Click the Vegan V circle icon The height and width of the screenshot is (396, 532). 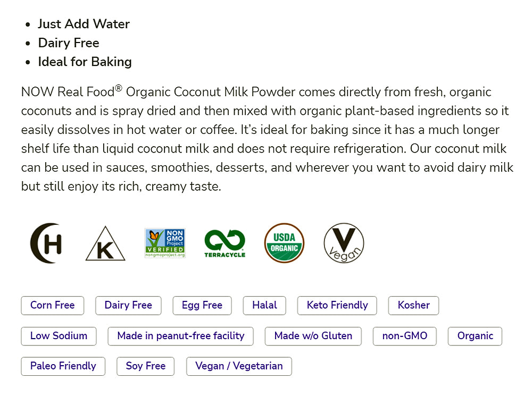click(x=344, y=243)
